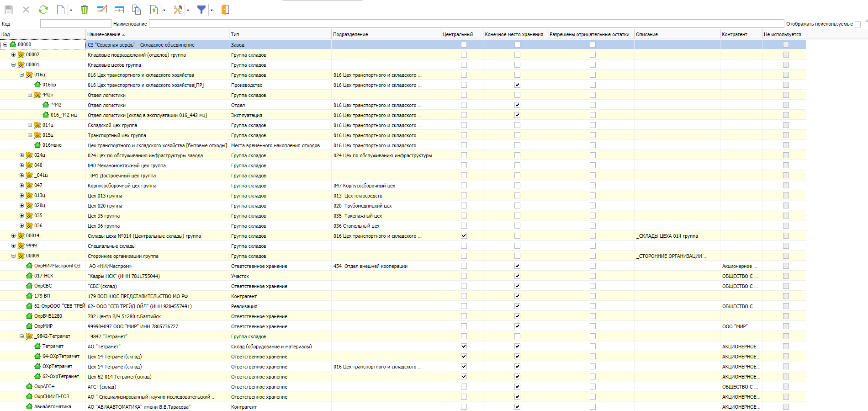Toggle 'Конечное место хранения' for row 016пр

[517, 85]
